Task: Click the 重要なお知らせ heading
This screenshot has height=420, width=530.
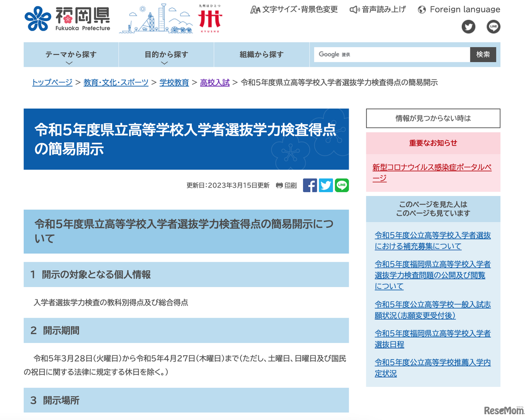Action: [433, 143]
